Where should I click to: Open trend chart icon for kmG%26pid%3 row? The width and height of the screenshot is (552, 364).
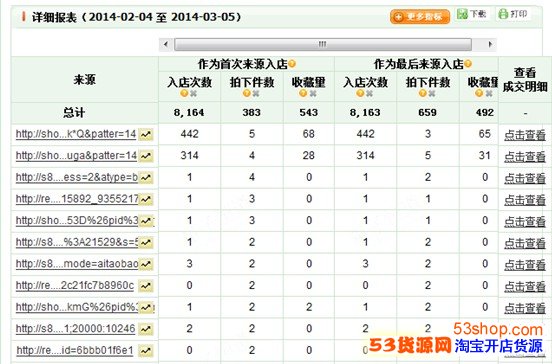click(x=146, y=308)
